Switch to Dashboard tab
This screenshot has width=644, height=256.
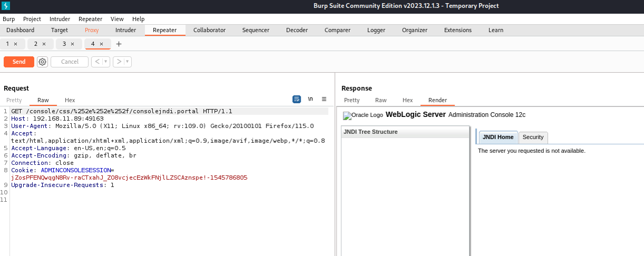[21, 30]
